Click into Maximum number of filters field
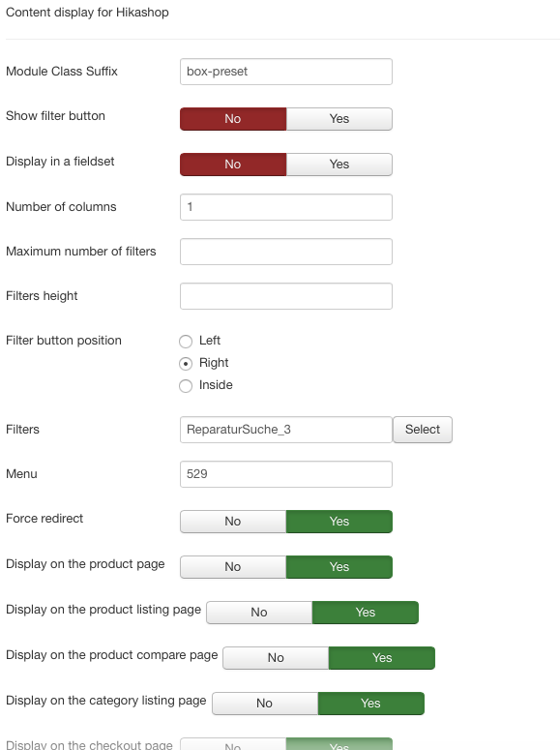Image resolution: width=560 pixels, height=750 pixels. coord(286,252)
